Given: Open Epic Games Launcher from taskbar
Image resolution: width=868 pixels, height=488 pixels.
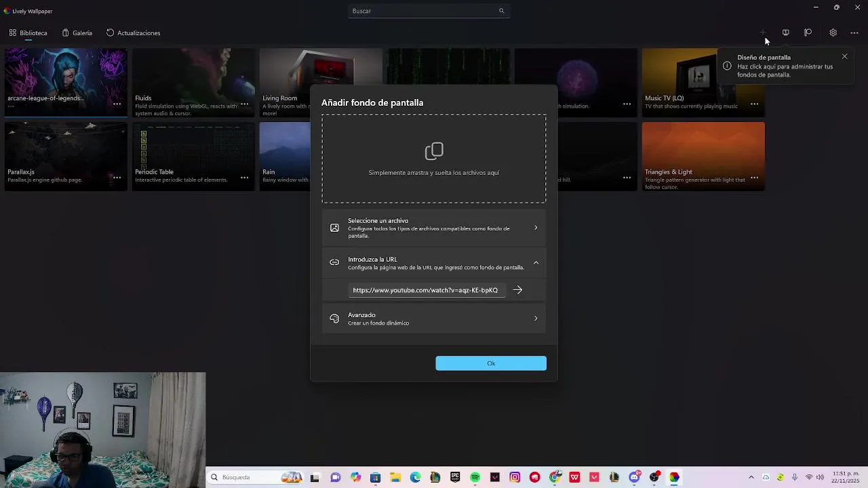Looking at the screenshot, I should coord(455,477).
